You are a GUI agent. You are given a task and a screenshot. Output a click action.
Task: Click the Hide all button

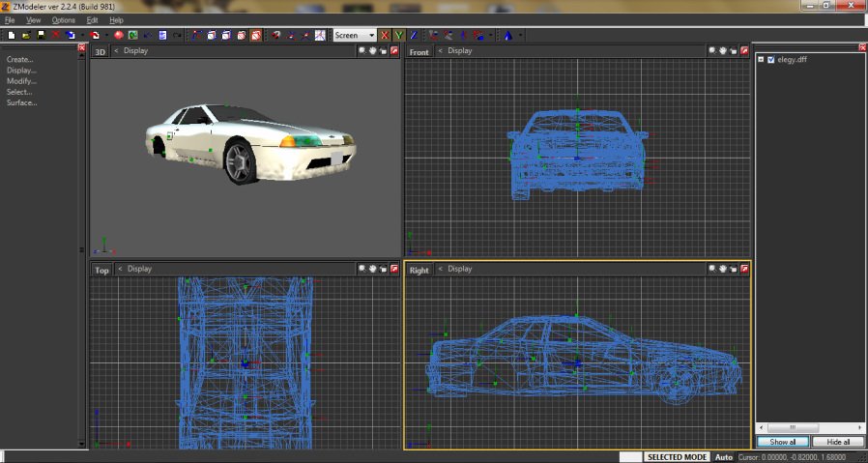tap(837, 442)
